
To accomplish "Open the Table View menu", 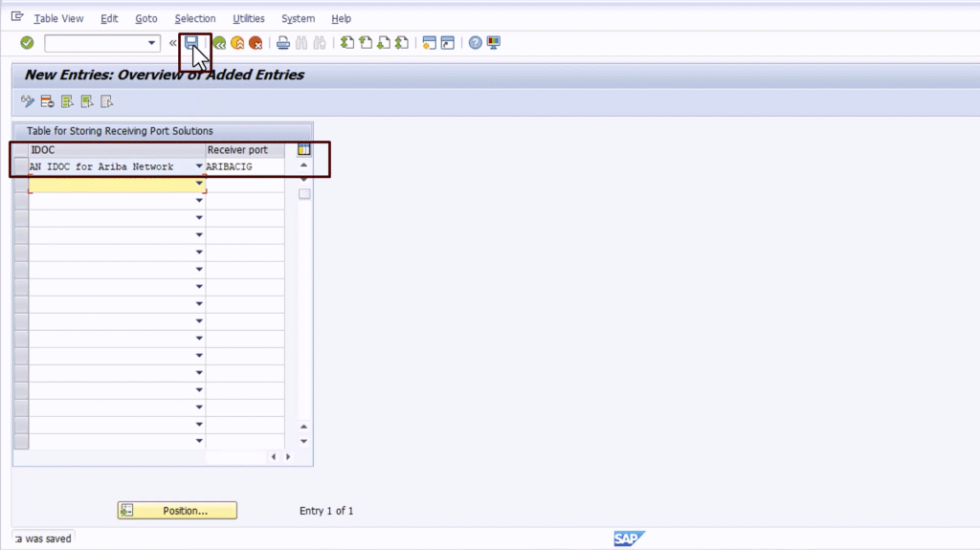I will 58,19.
